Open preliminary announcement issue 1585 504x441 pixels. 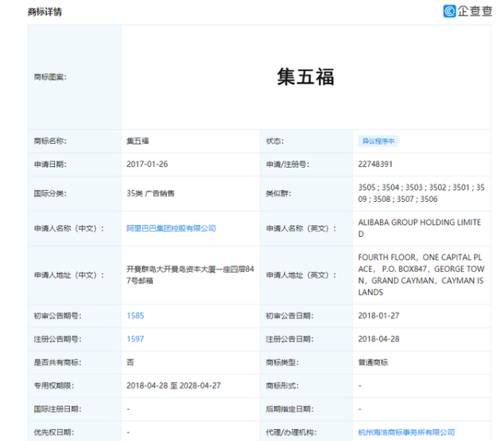pyautogui.click(x=135, y=315)
